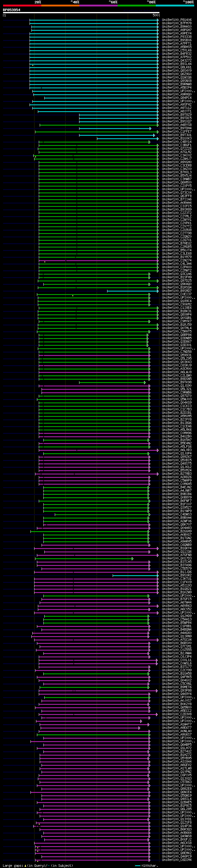Click the purple alignment bar for UniRef100_C1N274
This screenshot has width=197, height=868.
pos(99,260)
